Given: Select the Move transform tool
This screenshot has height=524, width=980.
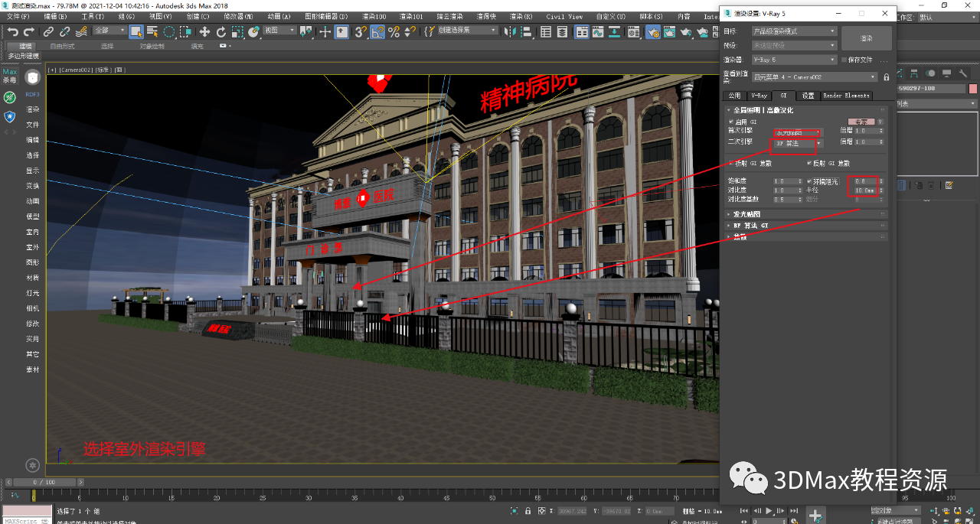Looking at the screenshot, I should 204,31.
